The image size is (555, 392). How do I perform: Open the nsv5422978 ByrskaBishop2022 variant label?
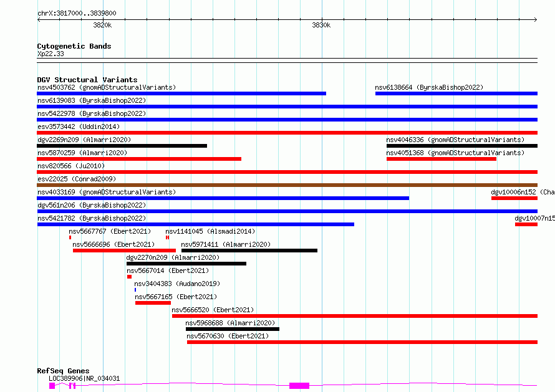[92, 113]
